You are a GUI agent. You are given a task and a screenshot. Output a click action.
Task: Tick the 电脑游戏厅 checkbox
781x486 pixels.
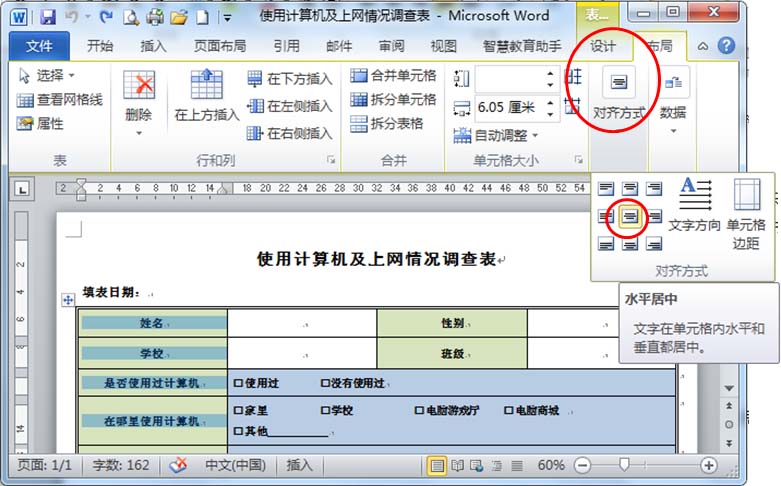pyautogui.click(x=419, y=410)
